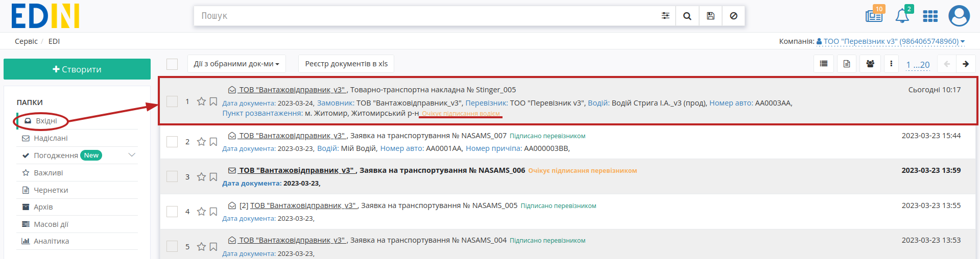
Task: Open the apps grid menu icon
Action: 930,16
